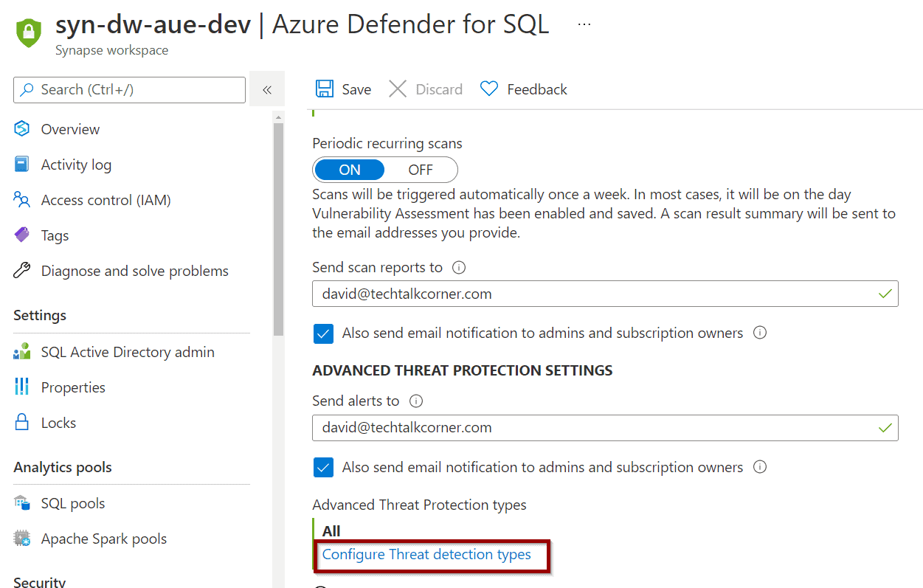The width and height of the screenshot is (923, 588).
Task: Click the Access control people icon
Action: tap(21, 200)
